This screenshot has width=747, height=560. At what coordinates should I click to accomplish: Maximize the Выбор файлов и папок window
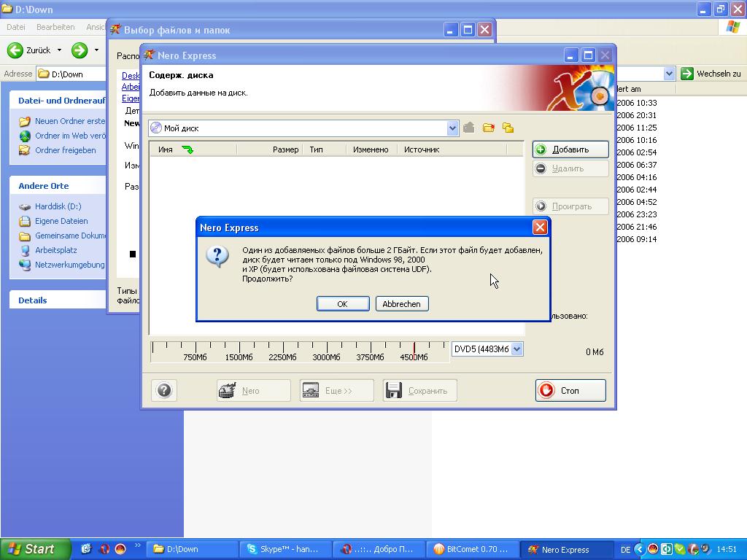coord(468,30)
